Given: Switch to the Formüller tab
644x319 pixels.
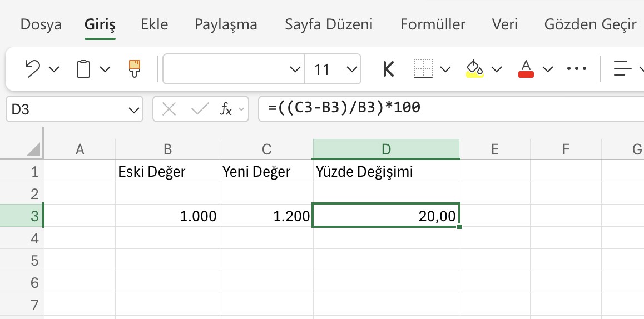Looking at the screenshot, I should coord(433,24).
